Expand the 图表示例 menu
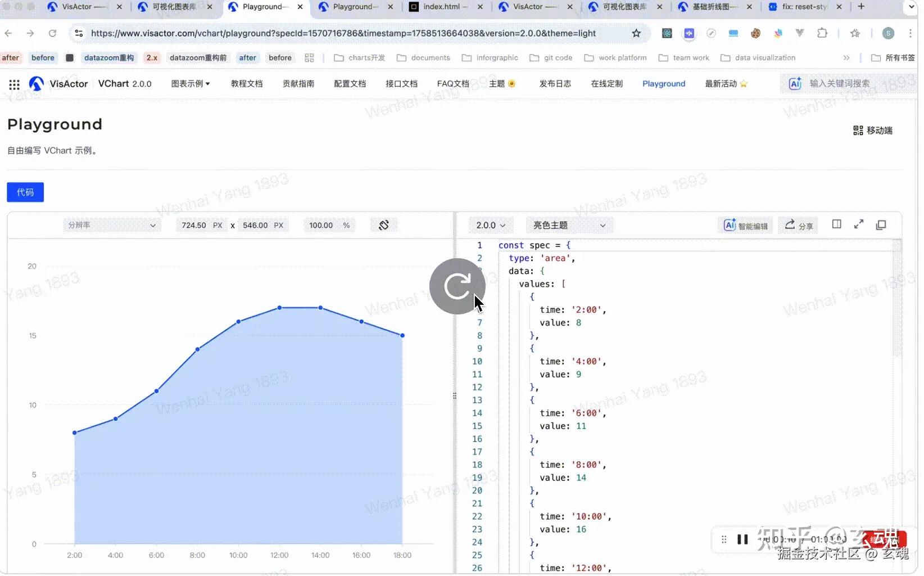Screen dimensions: 924x576 tap(190, 83)
